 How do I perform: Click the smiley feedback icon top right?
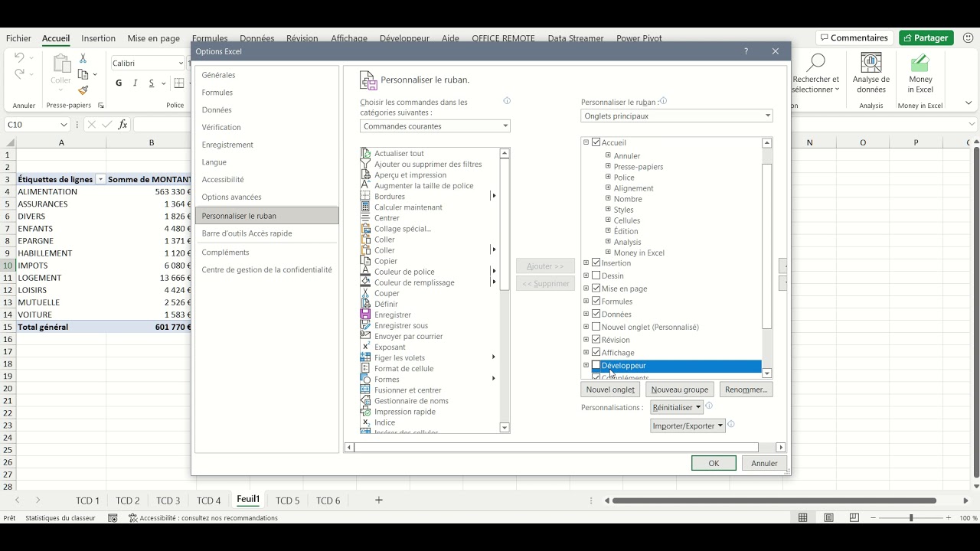[968, 37]
